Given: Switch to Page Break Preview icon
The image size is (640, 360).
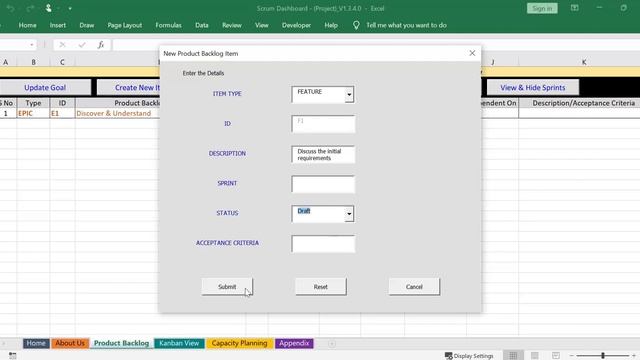Looking at the screenshot, I should click(x=556, y=356).
